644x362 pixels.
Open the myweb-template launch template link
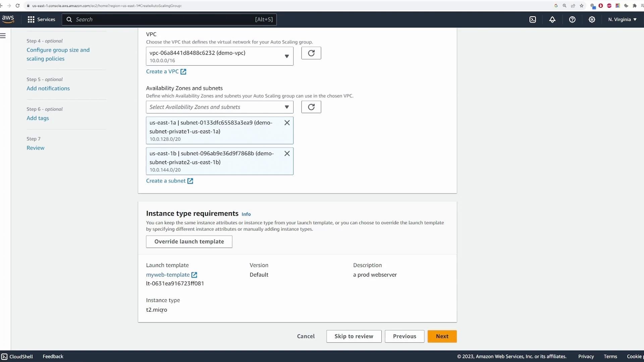[171, 275]
